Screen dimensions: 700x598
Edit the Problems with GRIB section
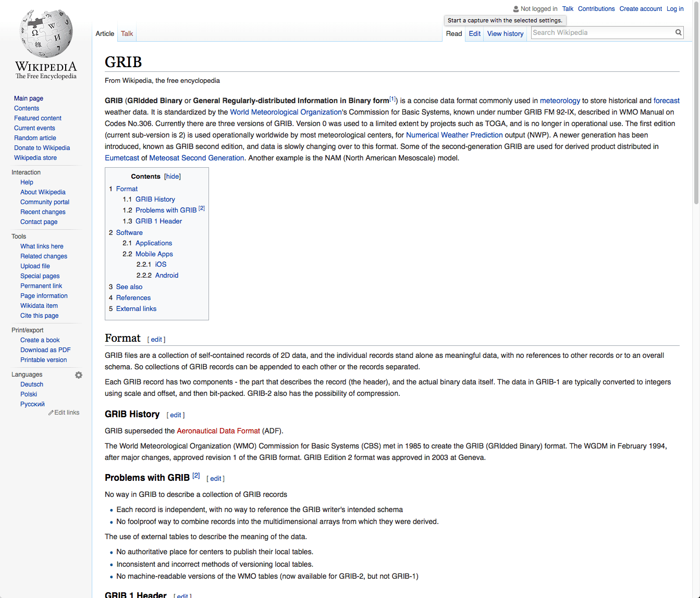(216, 479)
